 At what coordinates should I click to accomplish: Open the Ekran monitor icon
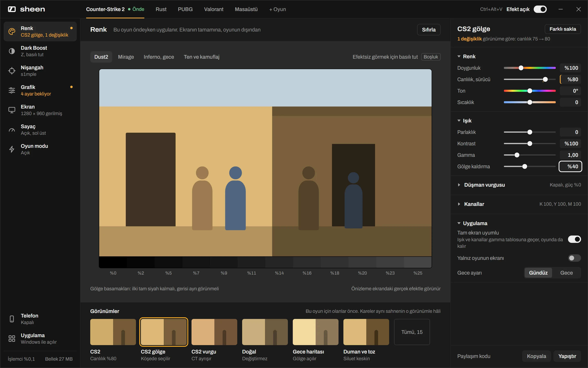pos(12,110)
